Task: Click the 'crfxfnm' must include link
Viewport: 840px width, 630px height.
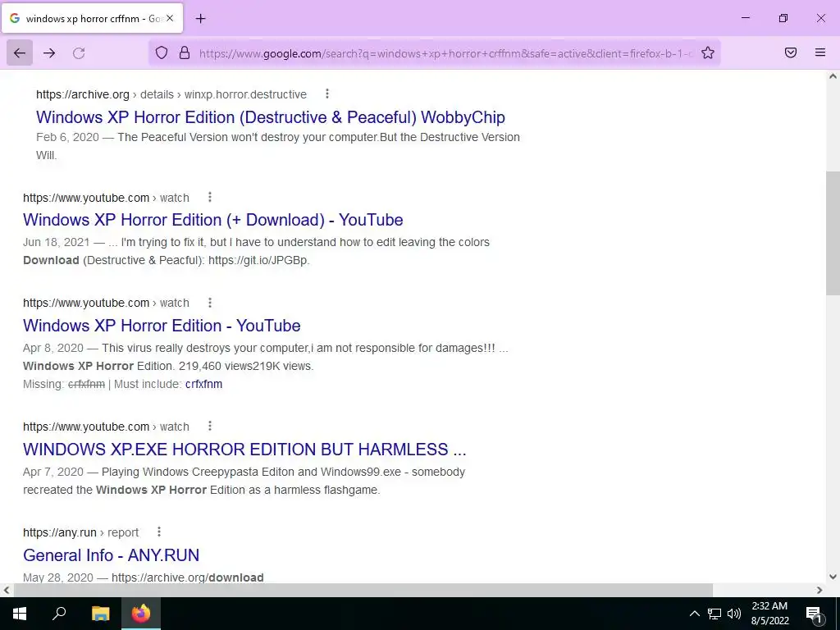Action: point(203,384)
